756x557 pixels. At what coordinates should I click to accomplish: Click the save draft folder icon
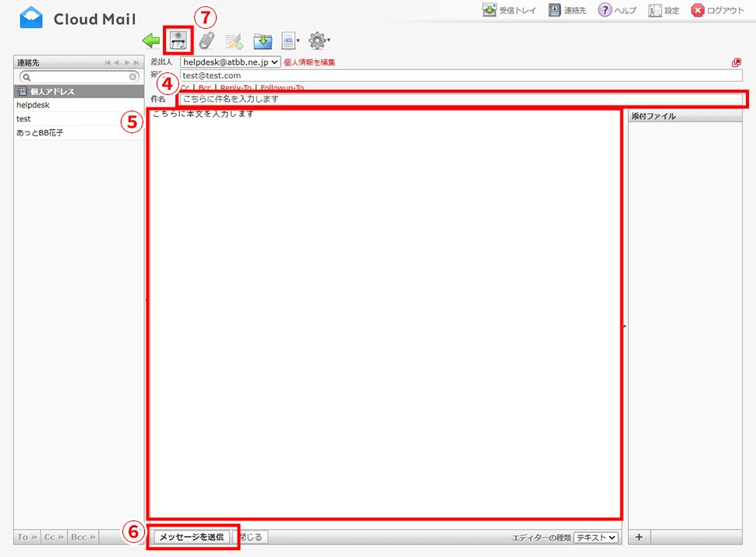[x=262, y=41]
